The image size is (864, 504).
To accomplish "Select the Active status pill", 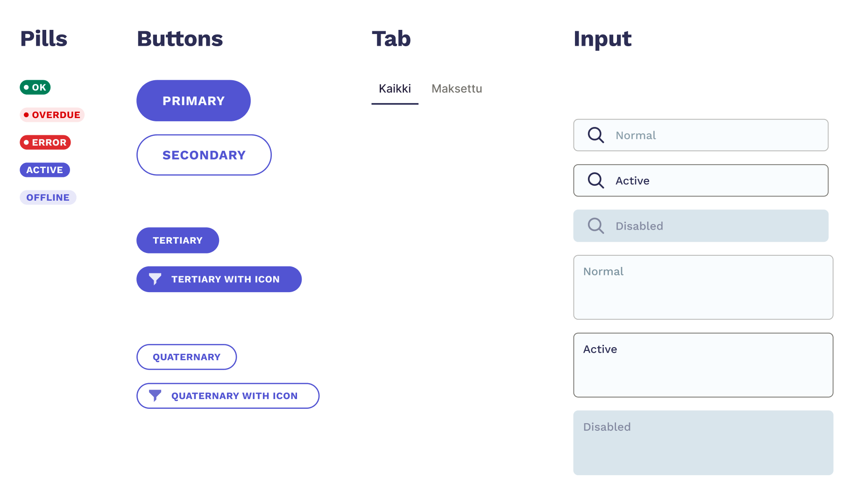I will (45, 170).
